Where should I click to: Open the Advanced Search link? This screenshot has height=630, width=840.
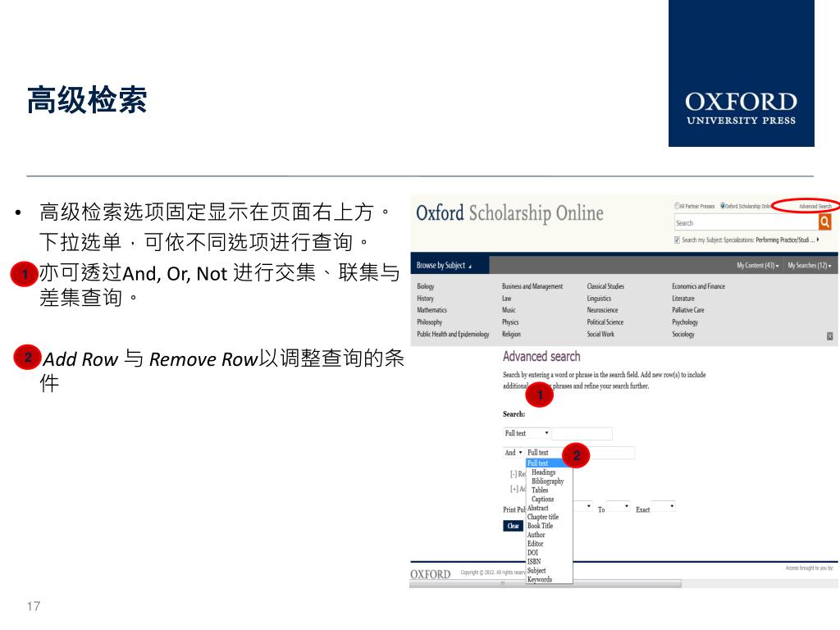[815, 206]
